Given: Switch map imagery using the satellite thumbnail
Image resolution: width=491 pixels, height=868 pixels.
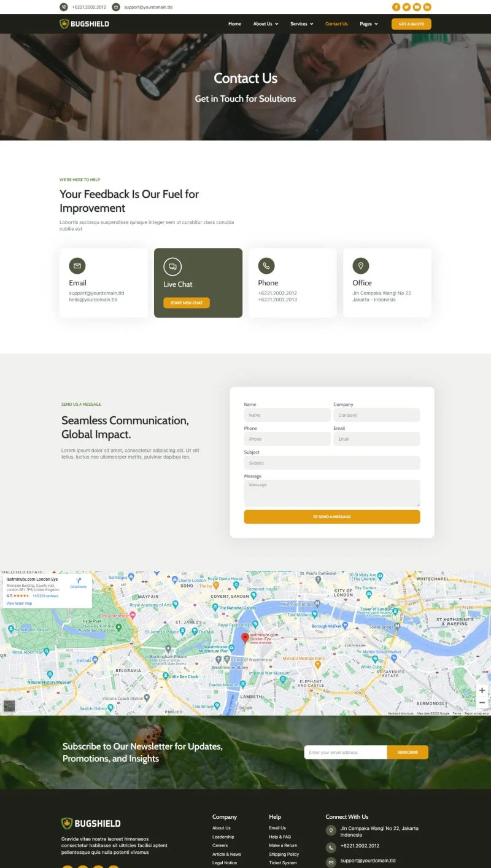Looking at the screenshot, I should 9,706.
